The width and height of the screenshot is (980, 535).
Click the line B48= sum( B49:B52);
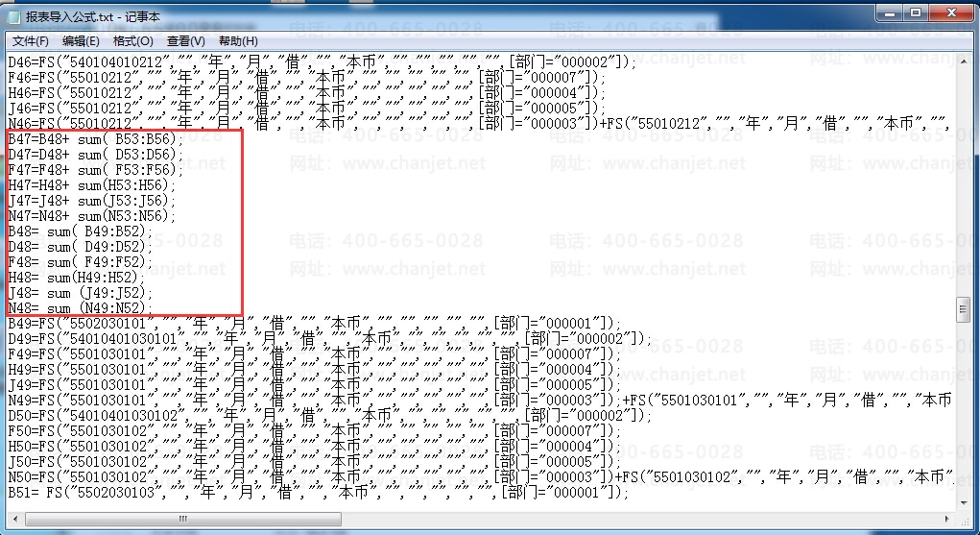tap(80, 231)
